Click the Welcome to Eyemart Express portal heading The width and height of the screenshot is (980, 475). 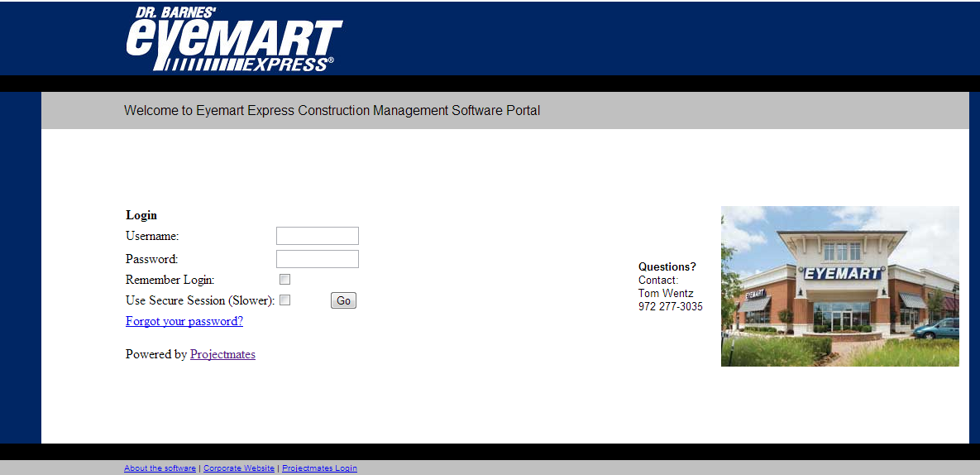332,111
